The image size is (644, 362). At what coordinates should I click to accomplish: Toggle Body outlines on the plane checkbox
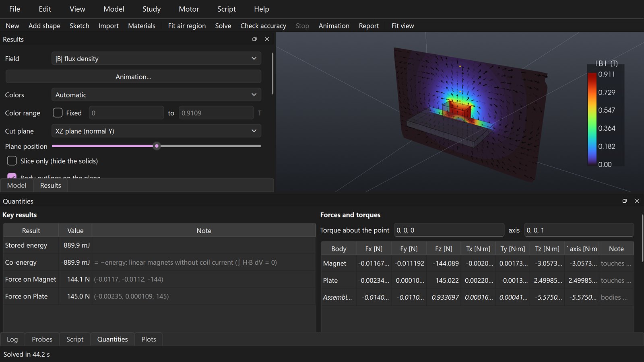pos(12,176)
